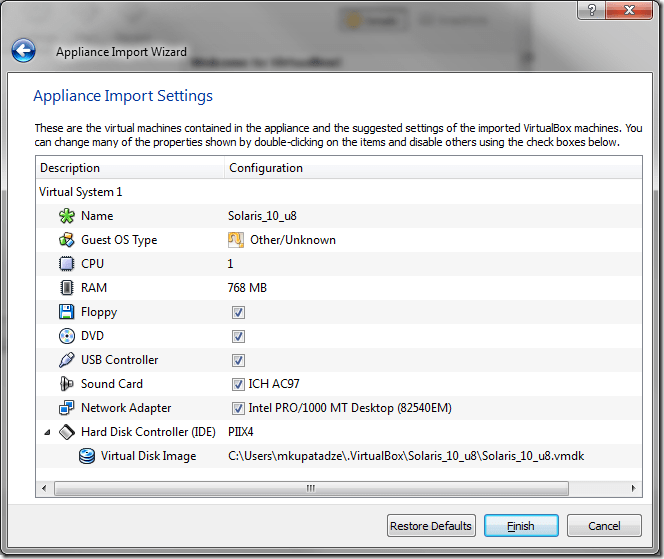
Task: Click the Floppy disk icon
Action: point(66,312)
